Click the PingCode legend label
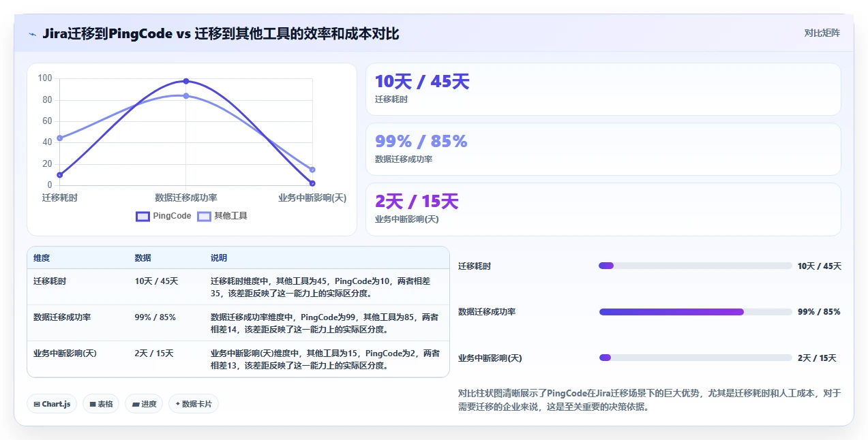This screenshot has height=440, width=868. pos(172,216)
